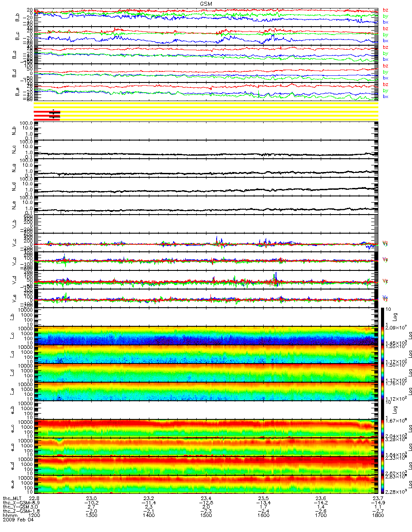Click the by legend label of B_b panel
412x532 pixels.
point(385,16)
